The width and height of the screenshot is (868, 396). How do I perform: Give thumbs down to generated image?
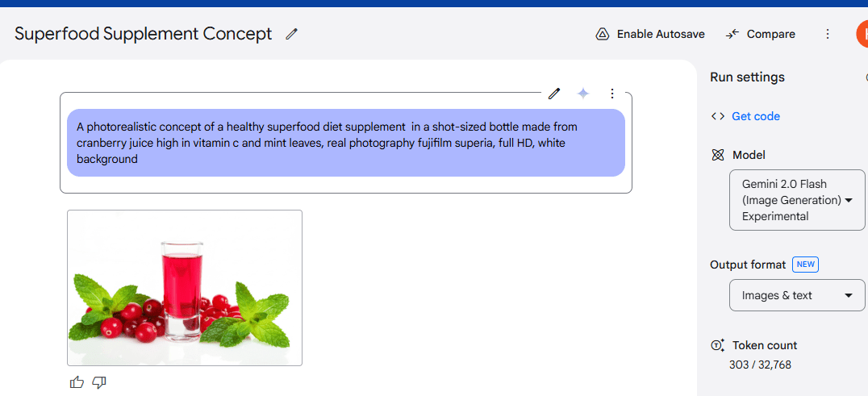(x=99, y=382)
